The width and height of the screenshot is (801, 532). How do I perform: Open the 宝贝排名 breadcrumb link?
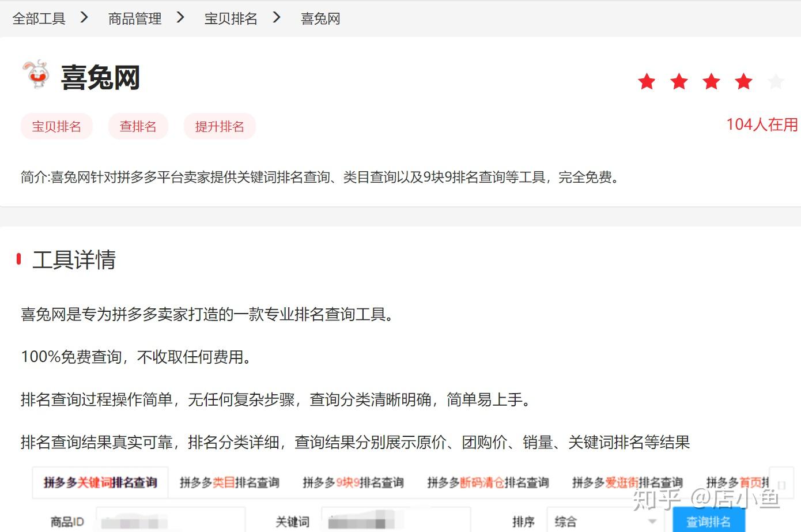point(231,19)
